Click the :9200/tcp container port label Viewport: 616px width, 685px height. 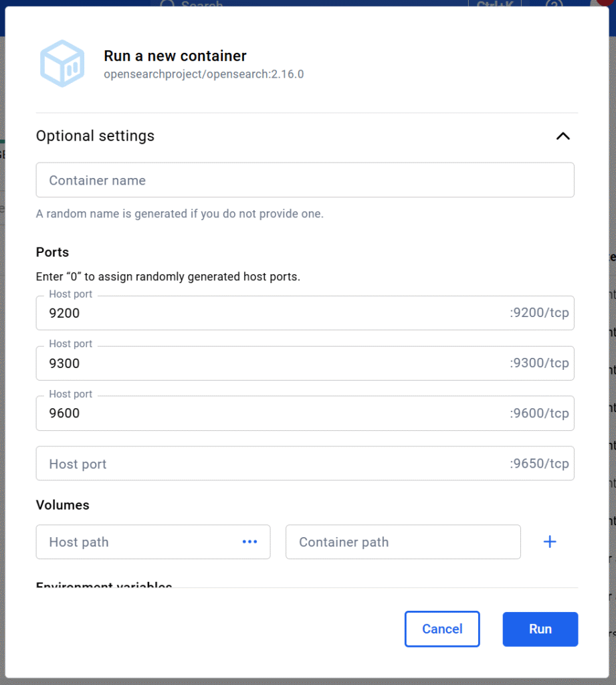pyautogui.click(x=539, y=313)
